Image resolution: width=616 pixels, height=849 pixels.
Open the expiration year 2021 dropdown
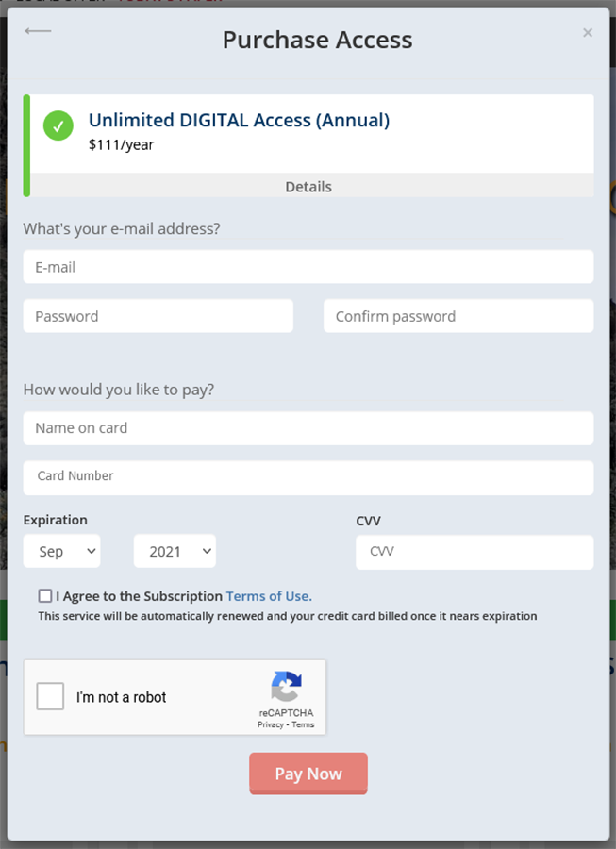point(175,551)
